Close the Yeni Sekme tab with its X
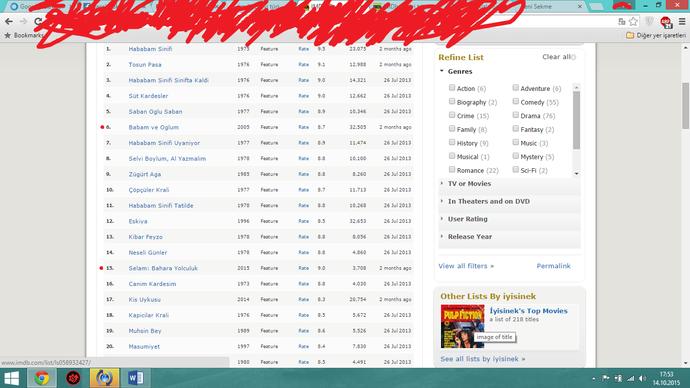Image resolution: width=690 pixels, height=388 pixels. (580, 7)
